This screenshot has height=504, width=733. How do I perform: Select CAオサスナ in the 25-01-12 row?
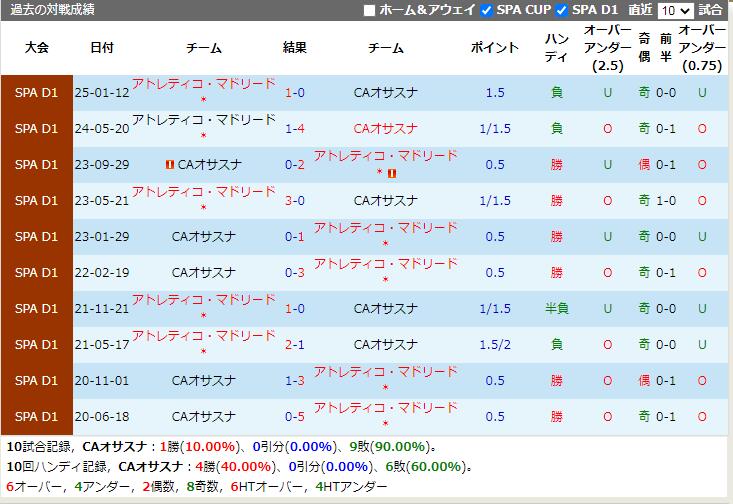point(385,93)
